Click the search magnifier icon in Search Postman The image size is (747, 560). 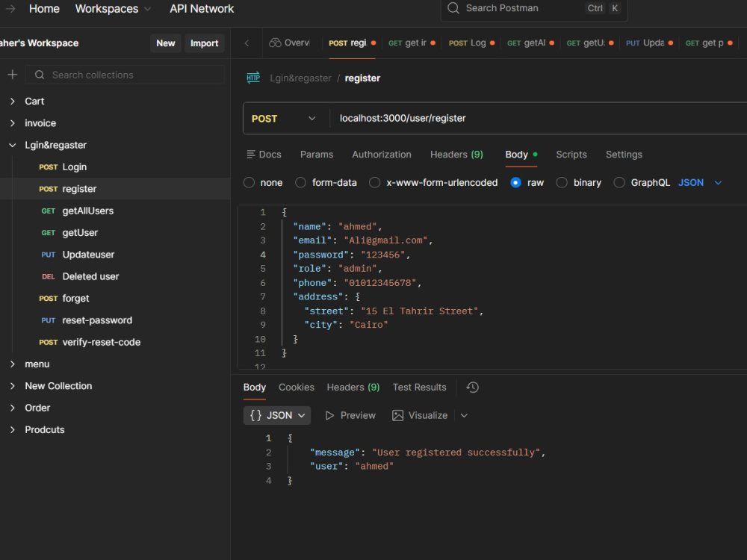[453, 8]
